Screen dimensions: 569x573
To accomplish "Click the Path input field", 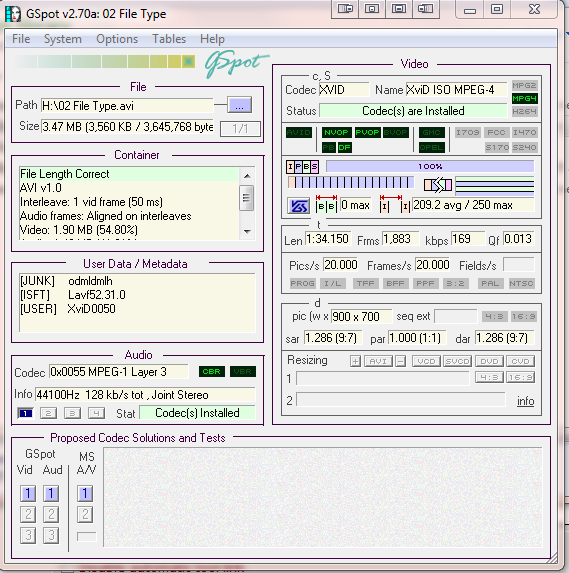I will coord(127,106).
